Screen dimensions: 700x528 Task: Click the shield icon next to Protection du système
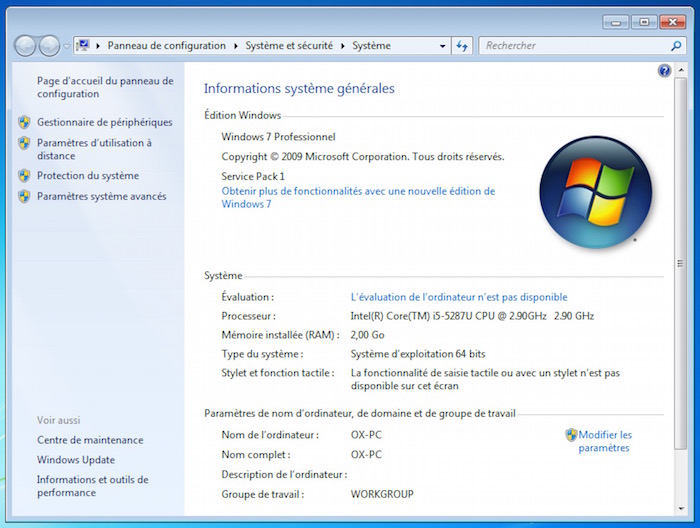[24, 176]
